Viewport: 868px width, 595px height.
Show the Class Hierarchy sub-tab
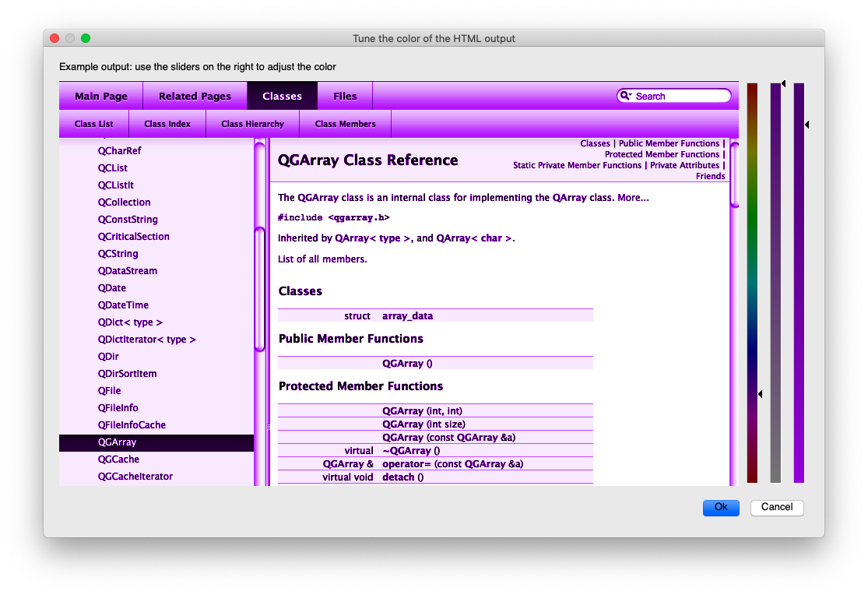pyautogui.click(x=252, y=124)
